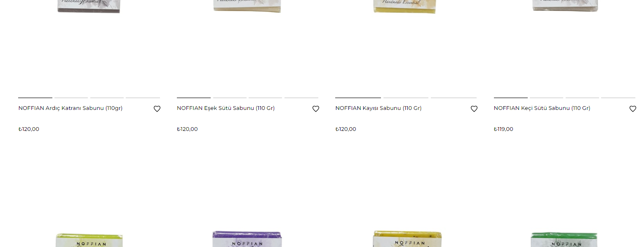
Task: Select last image indicator for Keçi Sütü soap
Action: click(x=618, y=98)
